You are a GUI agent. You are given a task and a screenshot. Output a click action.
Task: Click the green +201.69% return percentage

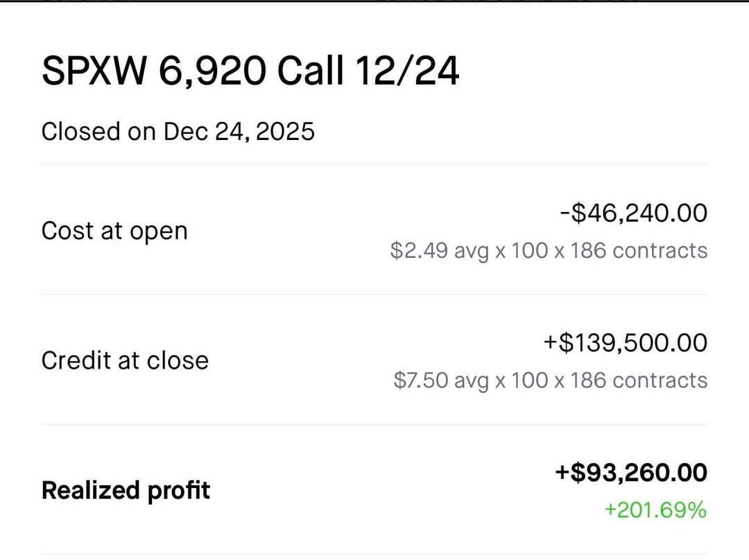[x=655, y=510]
